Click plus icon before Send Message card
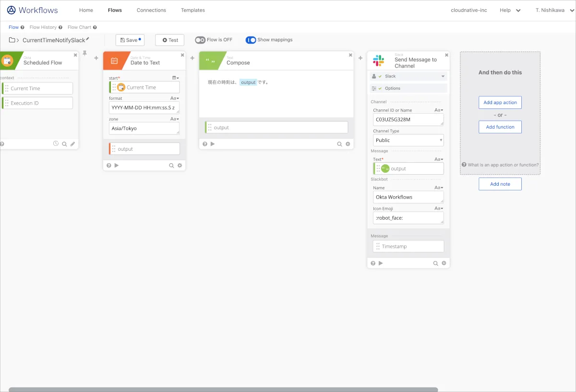 [x=360, y=58]
